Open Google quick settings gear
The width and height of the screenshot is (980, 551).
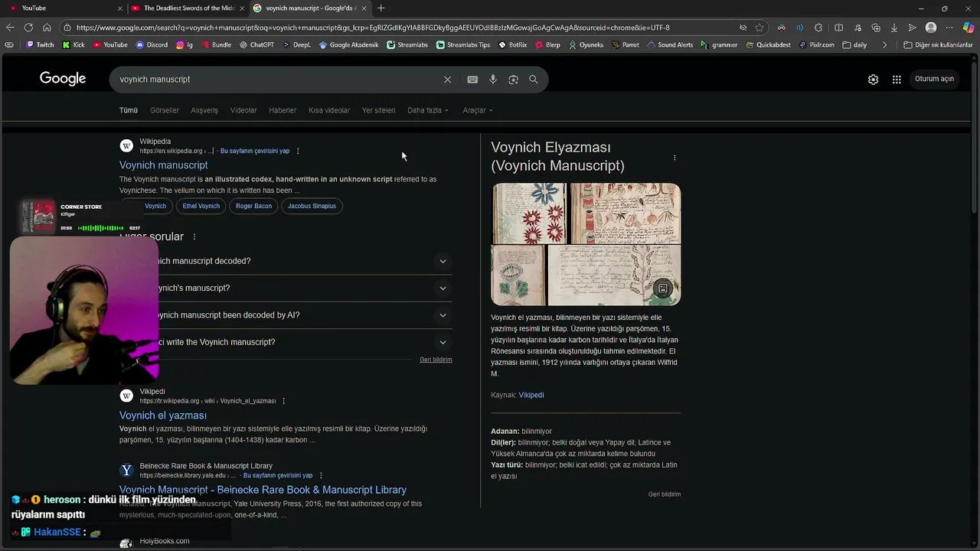click(x=873, y=80)
